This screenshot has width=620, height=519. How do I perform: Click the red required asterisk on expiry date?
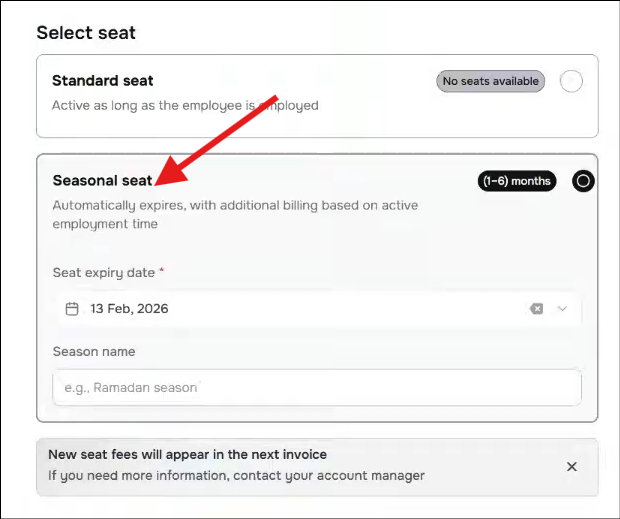coord(161,271)
